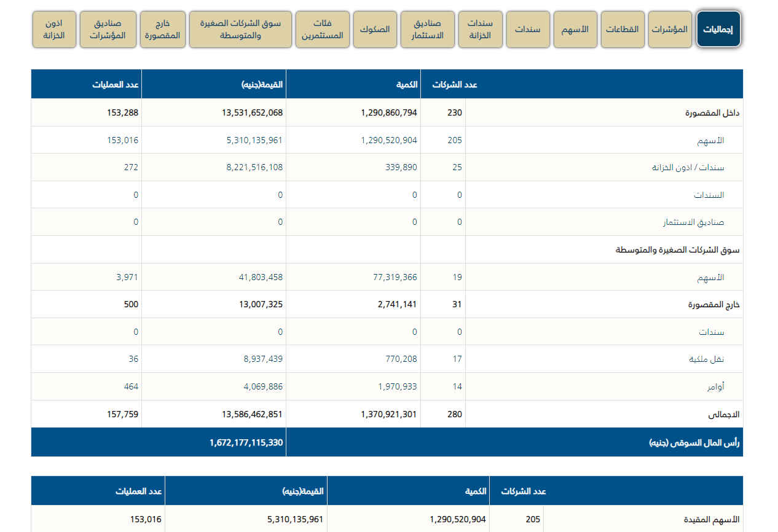Switch to the المؤشرات tab

(x=669, y=29)
